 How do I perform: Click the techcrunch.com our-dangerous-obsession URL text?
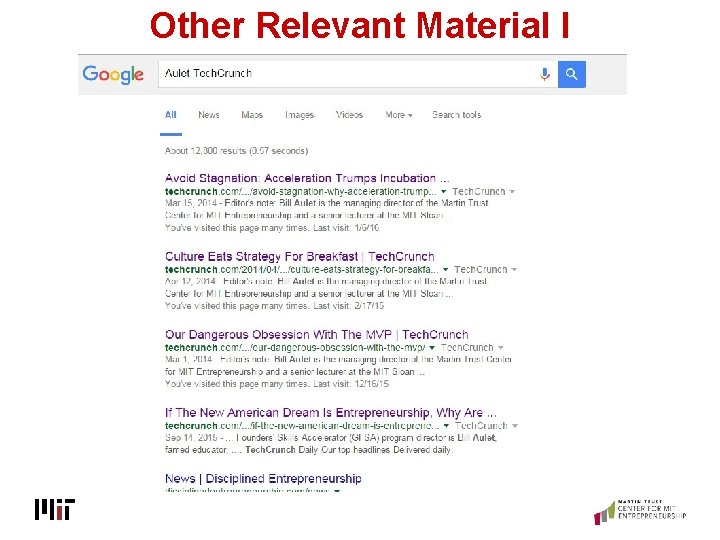(x=295, y=348)
